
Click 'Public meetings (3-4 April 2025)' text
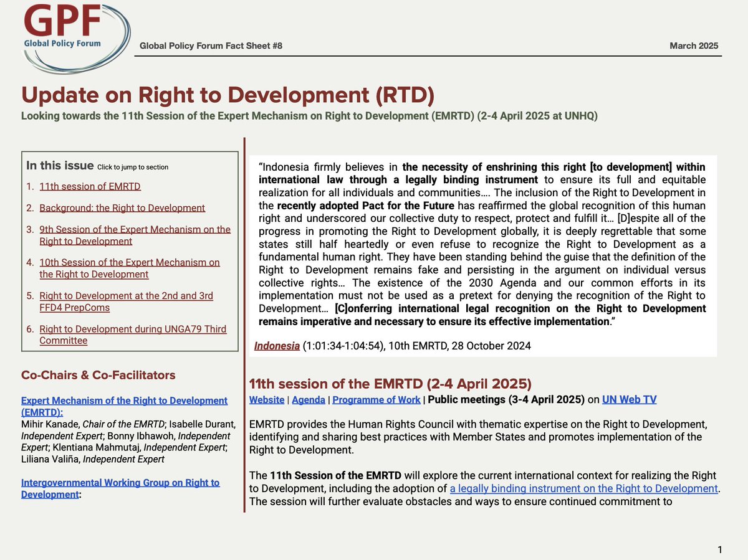506,400
